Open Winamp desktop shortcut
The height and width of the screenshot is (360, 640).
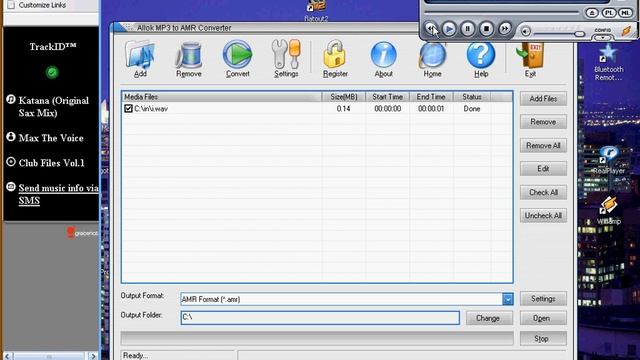pos(609,211)
